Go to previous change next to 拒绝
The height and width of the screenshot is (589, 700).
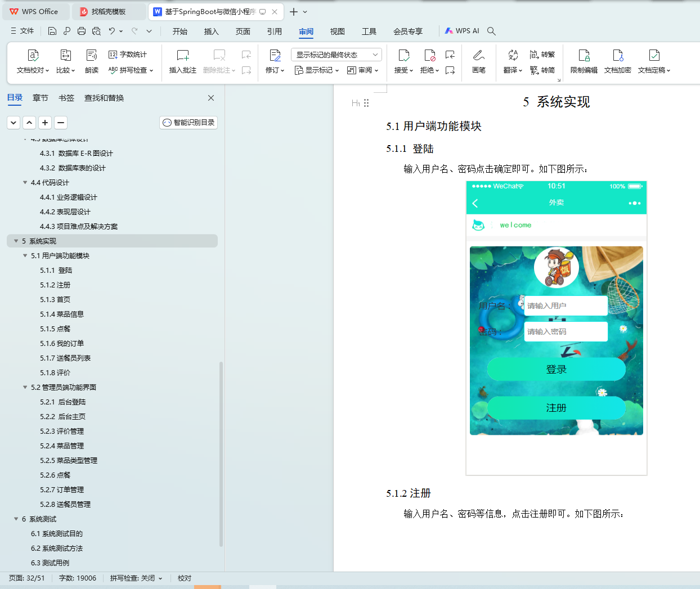point(450,55)
